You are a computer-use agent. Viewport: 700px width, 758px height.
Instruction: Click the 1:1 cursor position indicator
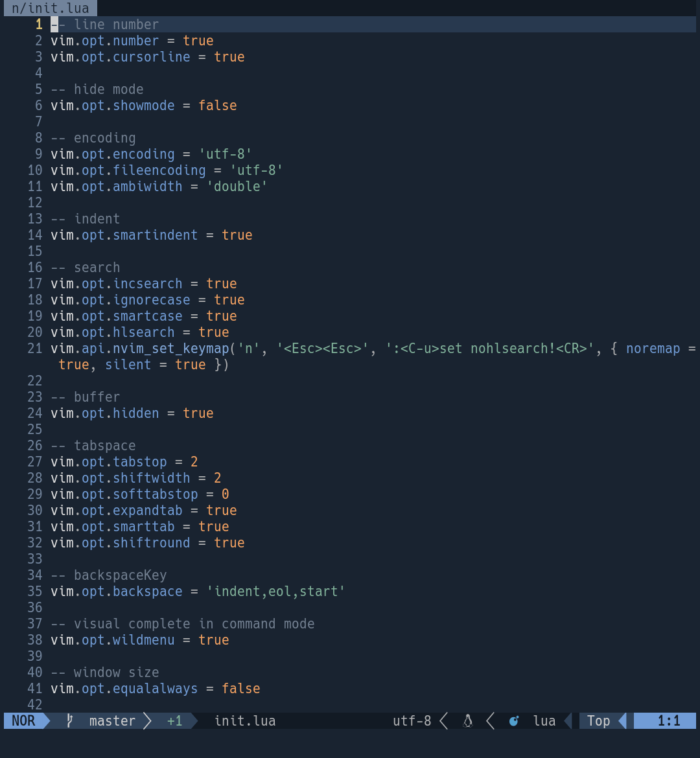668,721
